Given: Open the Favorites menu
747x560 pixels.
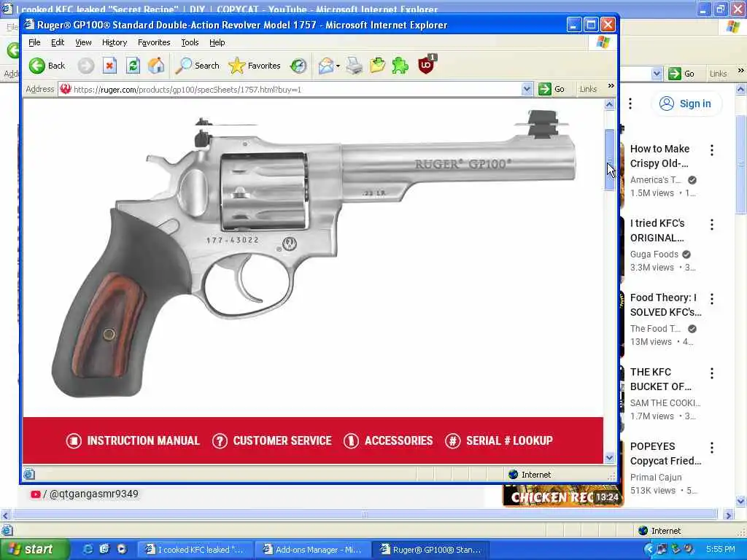Looking at the screenshot, I should click(x=154, y=42).
